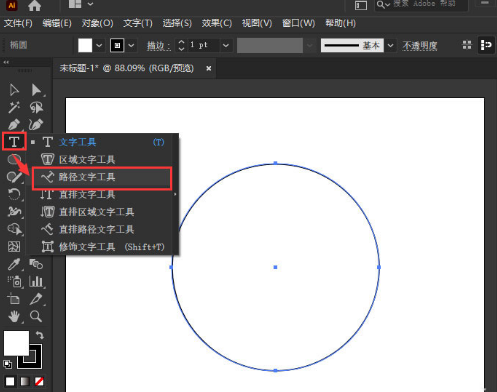This screenshot has width=497, height=392.
Task: Select the Column Graph tool
Action: point(36,281)
